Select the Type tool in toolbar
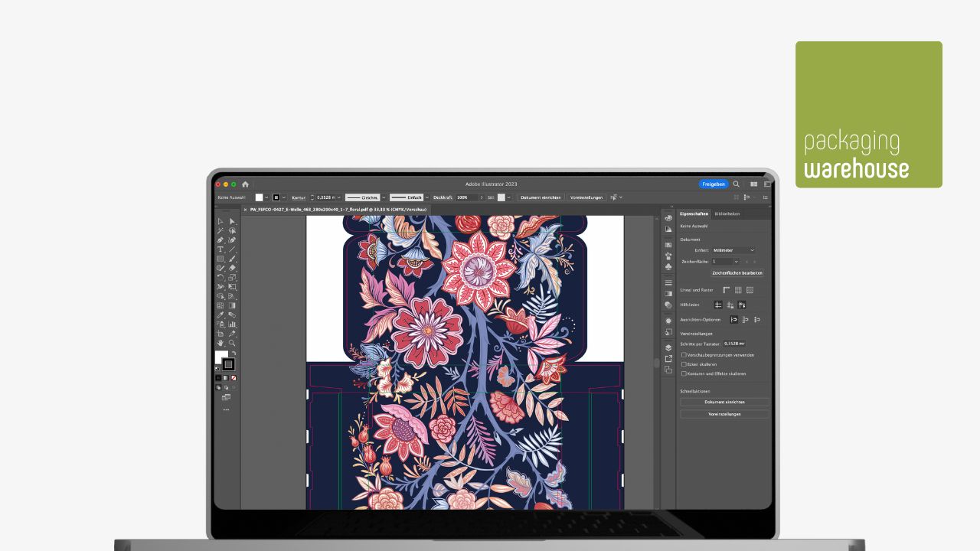The image size is (980, 551). click(220, 249)
